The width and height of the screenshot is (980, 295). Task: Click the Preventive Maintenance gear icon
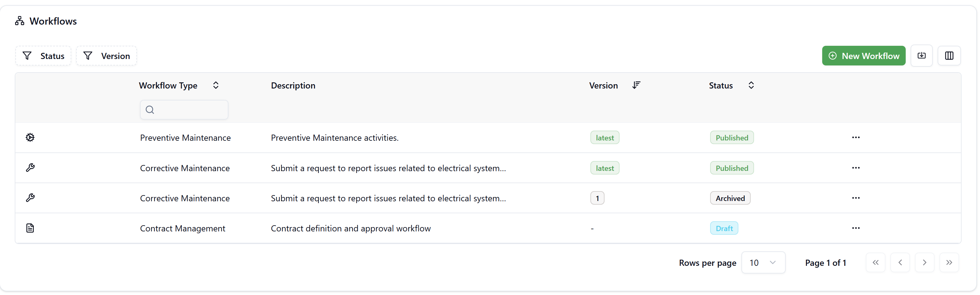tap(30, 137)
